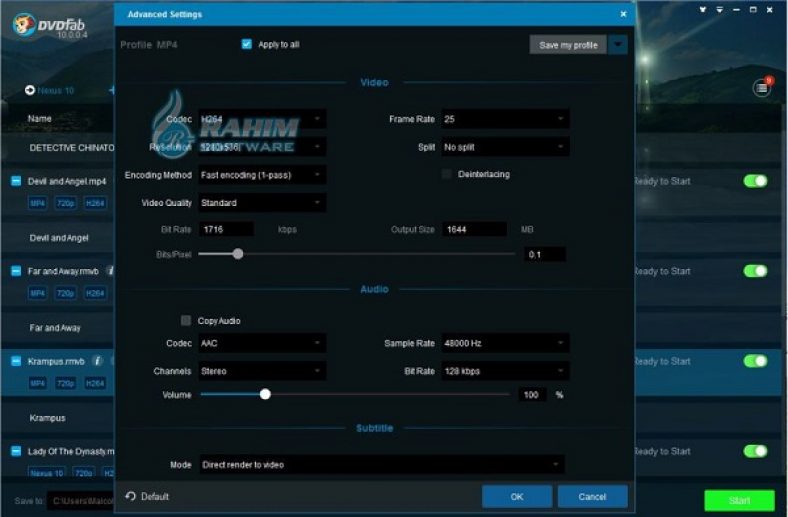Open the Frame Rate dropdown
The width and height of the screenshot is (788, 517).
click(x=505, y=119)
